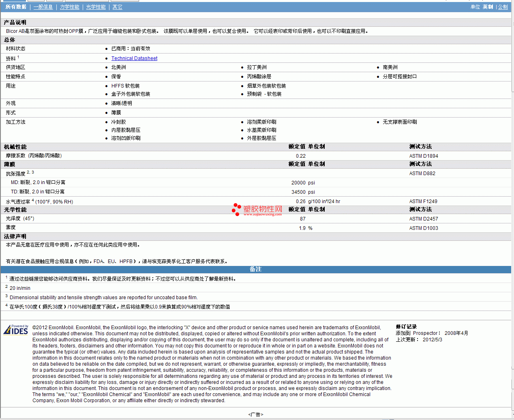Click the ASTM D1894 test method
The width and height of the screenshot is (514, 420).
(424, 156)
